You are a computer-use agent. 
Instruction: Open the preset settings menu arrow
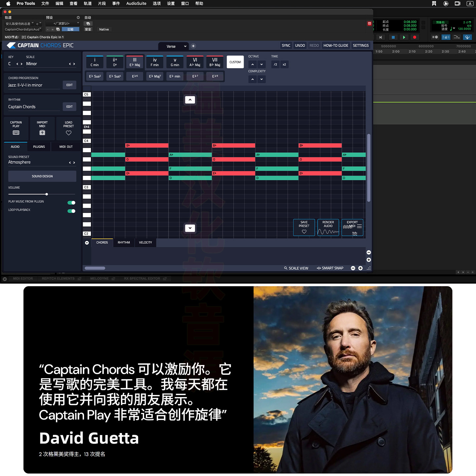click(x=78, y=18)
